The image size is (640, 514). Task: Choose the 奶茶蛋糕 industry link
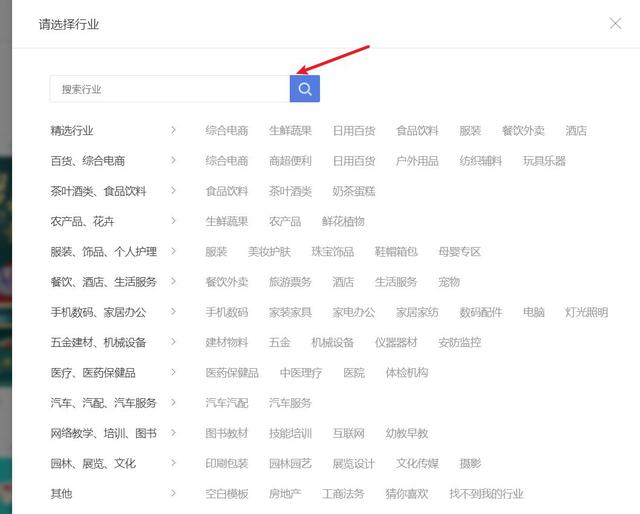pos(353,191)
